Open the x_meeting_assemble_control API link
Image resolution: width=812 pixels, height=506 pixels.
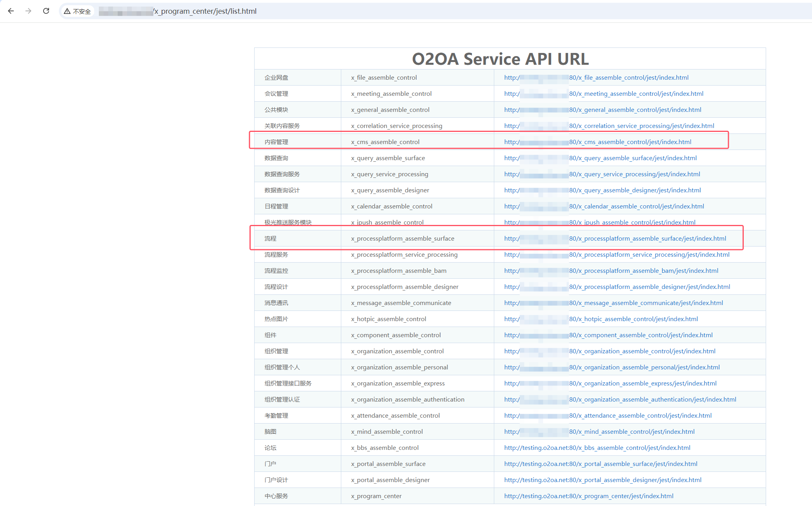tap(636, 94)
